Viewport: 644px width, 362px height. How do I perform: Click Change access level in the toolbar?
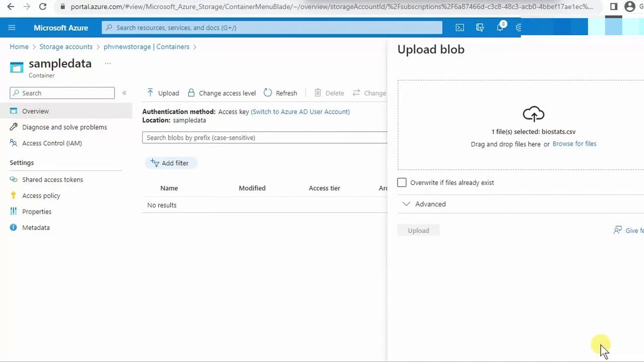click(x=221, y=93)
